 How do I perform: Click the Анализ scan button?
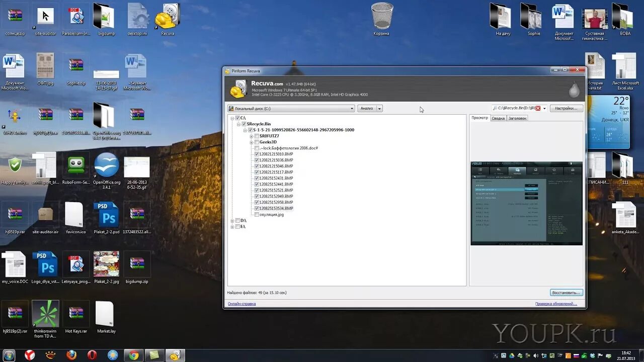(x=367, y=108)
